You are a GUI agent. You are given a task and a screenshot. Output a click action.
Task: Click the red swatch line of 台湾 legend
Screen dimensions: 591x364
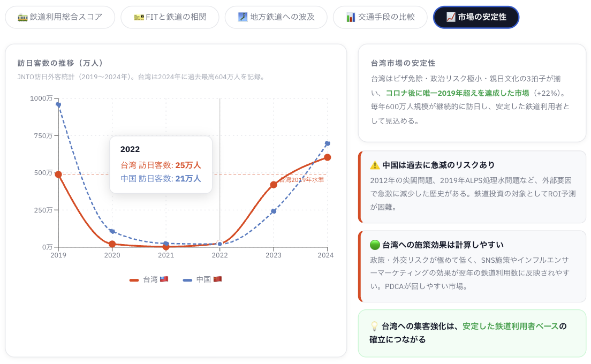pyautogui.click(x=134, y=279)
